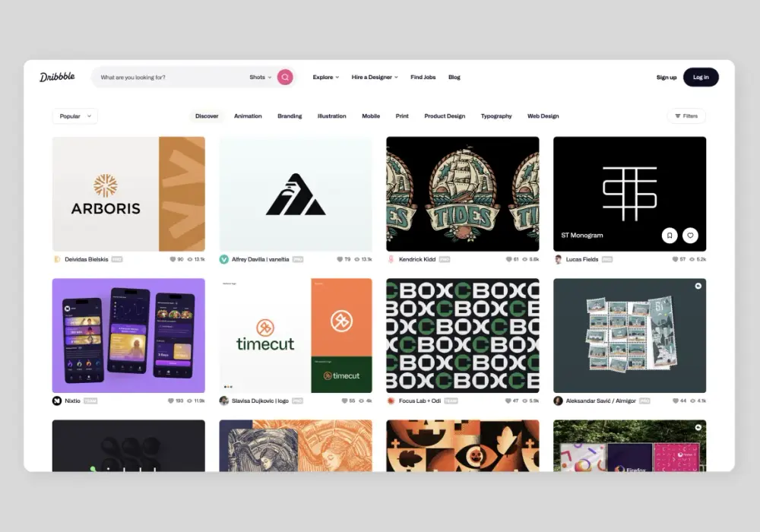Viewport: 760px width, 532px height.
Task: Switch to the Branding category
Action: click(x=290, y=116)
